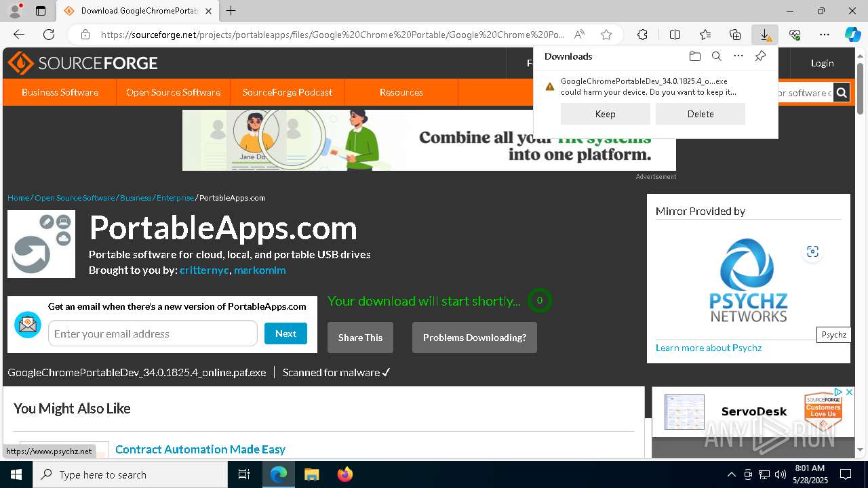Click the Share This button

[x=360, y=338]
